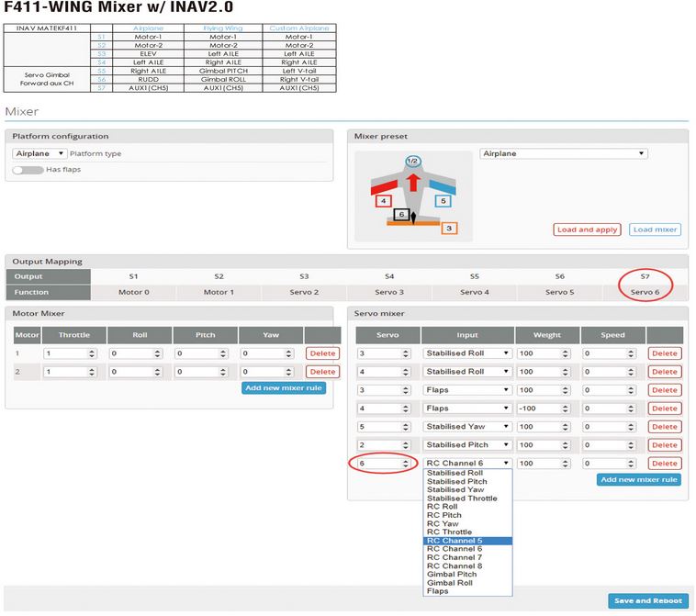Click servo number field showing 6
This screenshot has height=616, width=696.
coord(384,464)
